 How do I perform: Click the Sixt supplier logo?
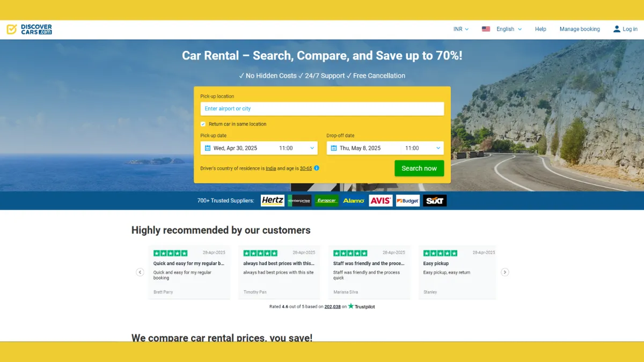coord(435,201)
